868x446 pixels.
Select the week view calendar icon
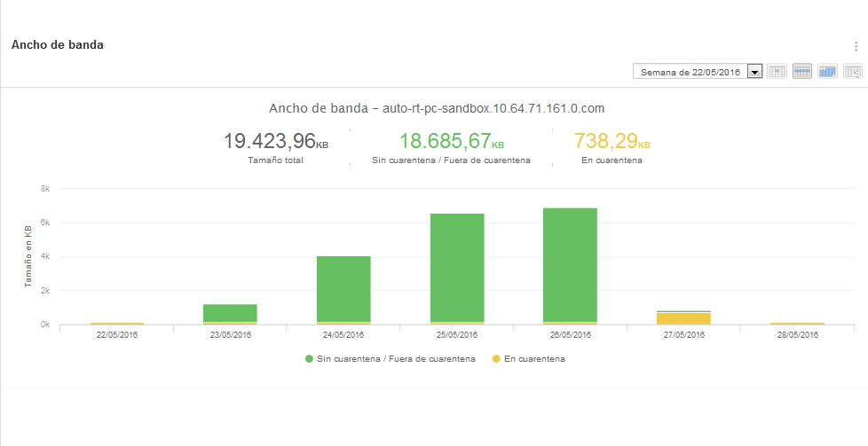[x=802, y=72]
